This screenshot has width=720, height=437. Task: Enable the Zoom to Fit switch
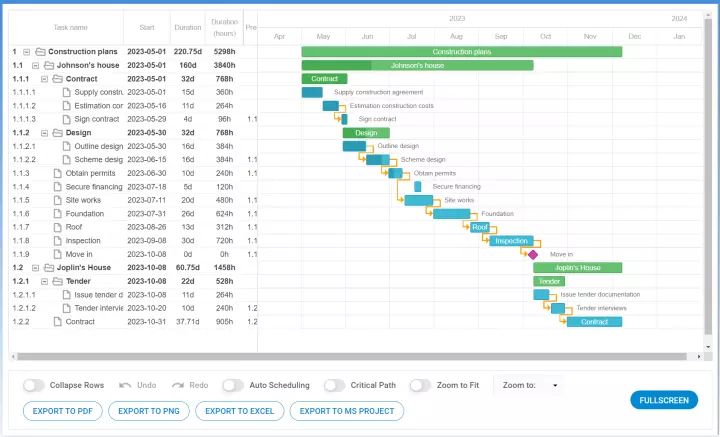coord(421,385)
